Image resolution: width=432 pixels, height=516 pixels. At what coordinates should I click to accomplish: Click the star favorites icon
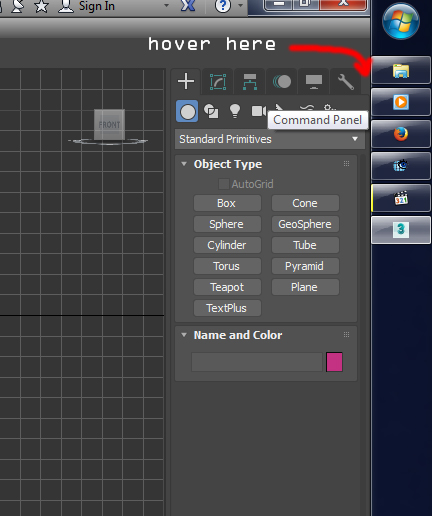[x=41, y=6]
